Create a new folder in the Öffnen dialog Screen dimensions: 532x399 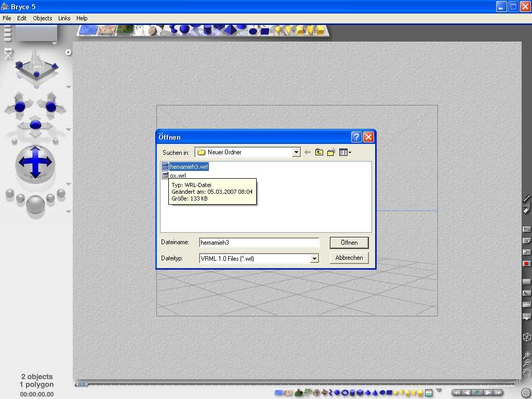click(x=331, y=152)
